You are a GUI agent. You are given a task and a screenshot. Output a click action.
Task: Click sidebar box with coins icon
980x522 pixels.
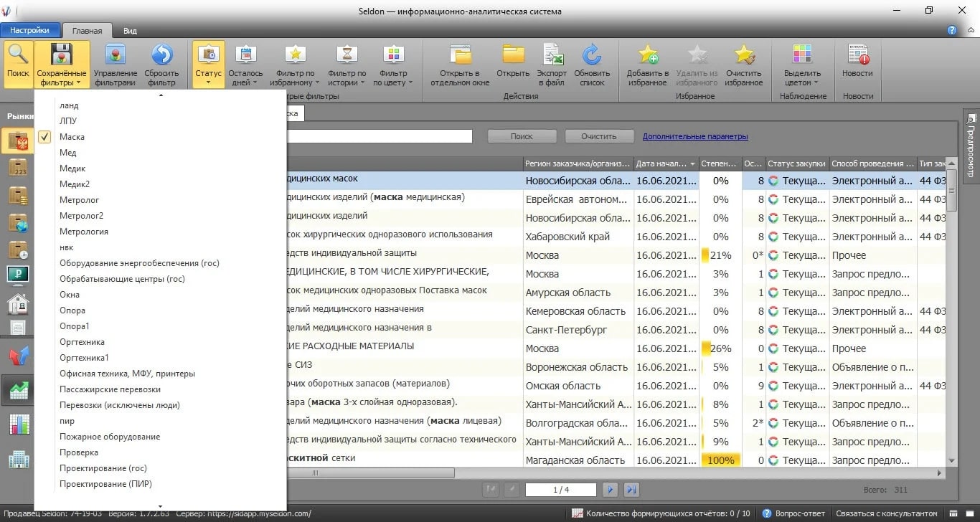tap(17, 195)
